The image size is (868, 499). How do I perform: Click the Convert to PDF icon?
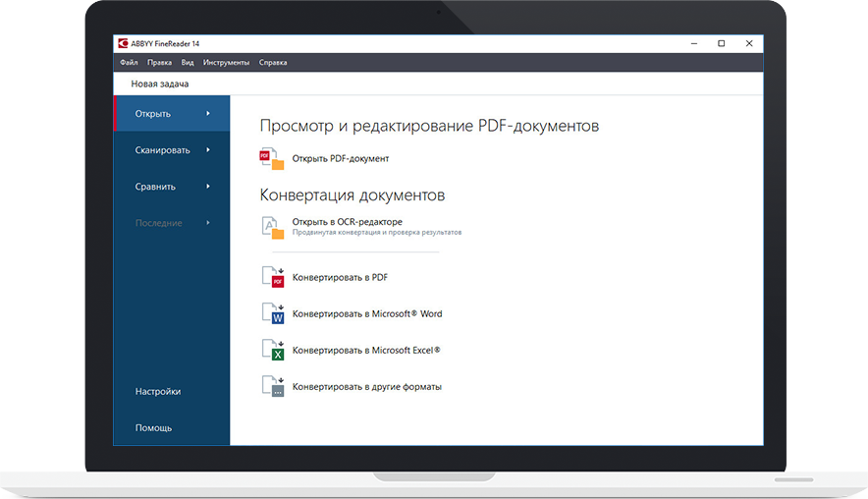click(273, 277)
